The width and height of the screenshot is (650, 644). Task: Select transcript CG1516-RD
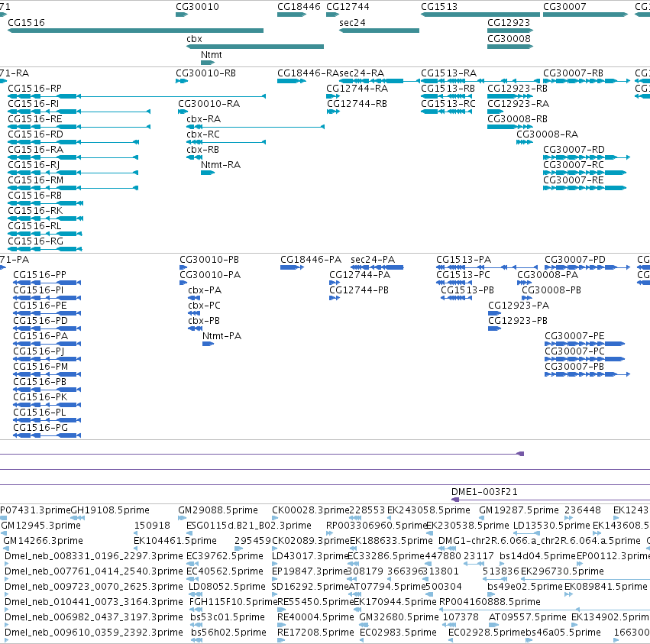[x=73, y=142]
